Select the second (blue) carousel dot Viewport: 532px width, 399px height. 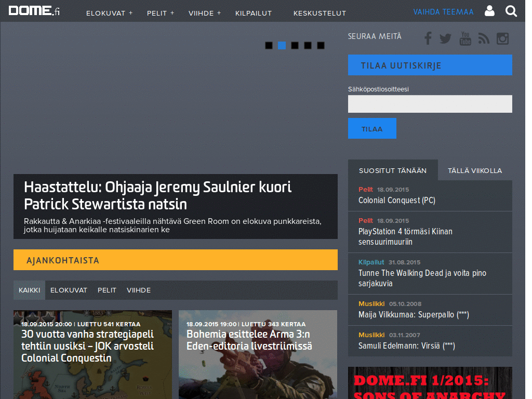[x=282, y=46]
